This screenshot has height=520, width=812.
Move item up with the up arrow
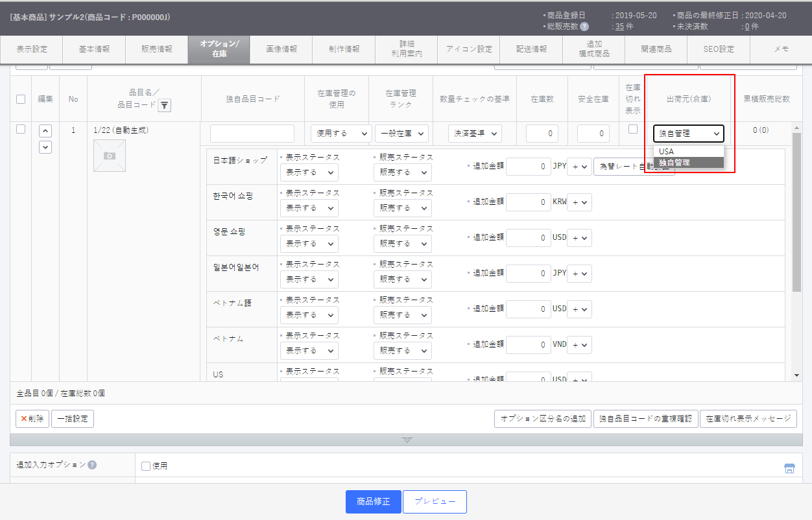pyautogui.click(x=45, y=131)
